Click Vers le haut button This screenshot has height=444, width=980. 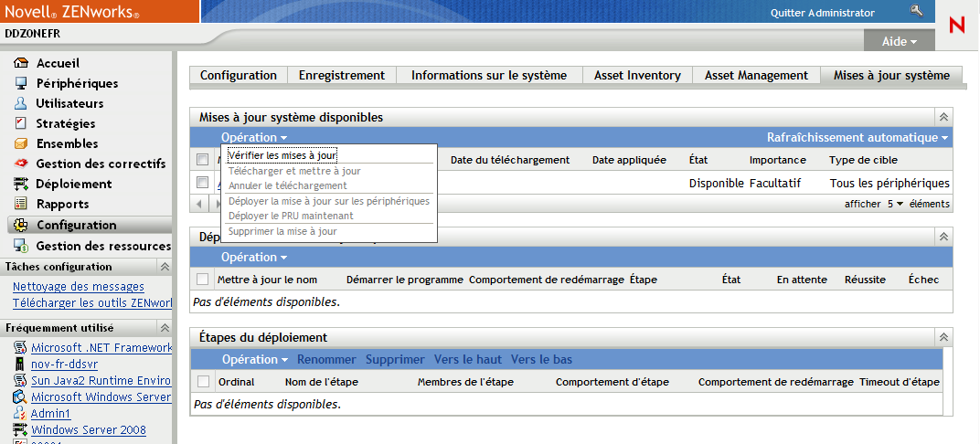point(468,360)
